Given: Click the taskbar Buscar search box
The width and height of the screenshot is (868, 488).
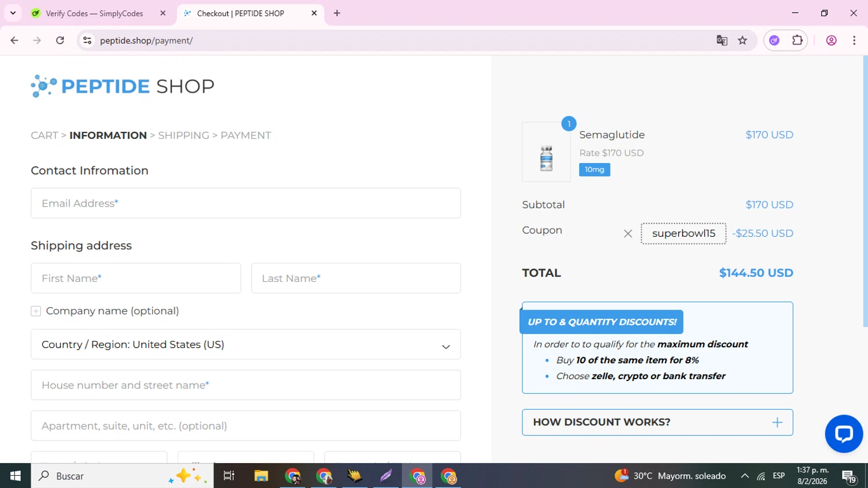Looking at the screenshot, I should point(122,476).
